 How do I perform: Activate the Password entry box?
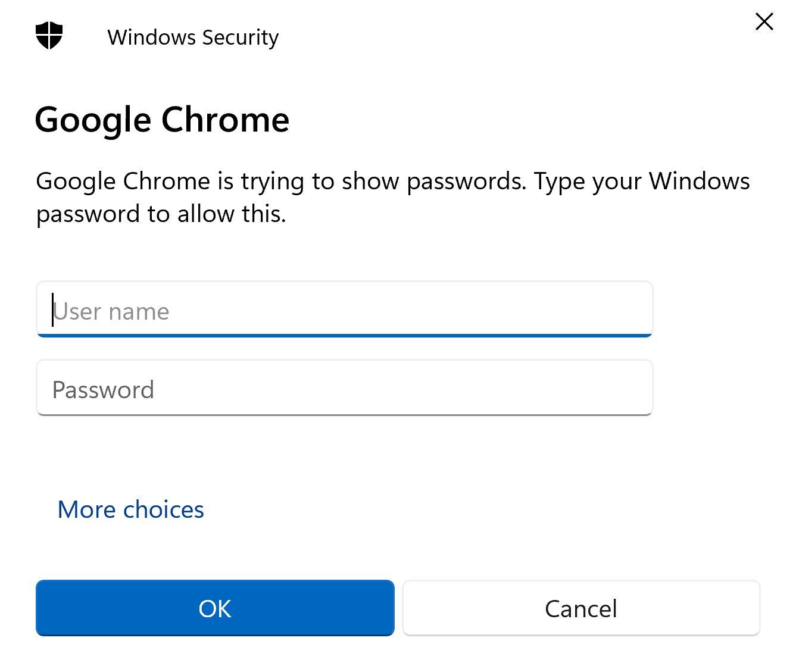[344, 389]
